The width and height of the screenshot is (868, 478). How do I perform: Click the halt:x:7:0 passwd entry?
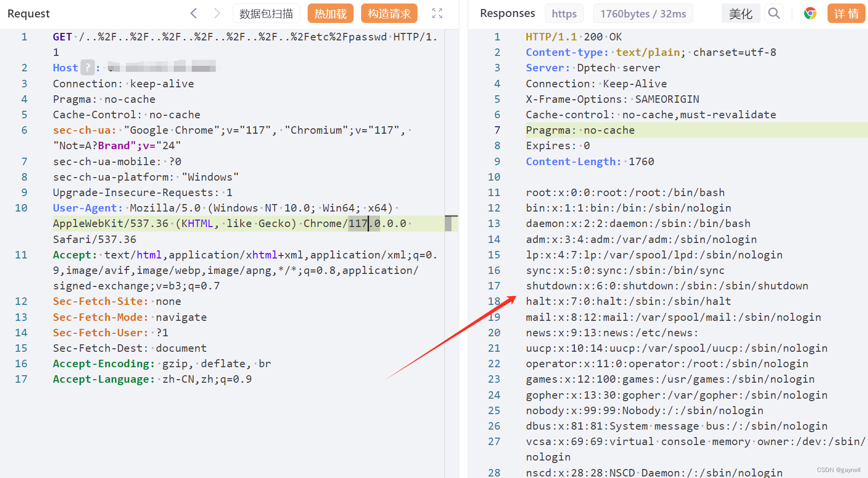pos(628,301)
